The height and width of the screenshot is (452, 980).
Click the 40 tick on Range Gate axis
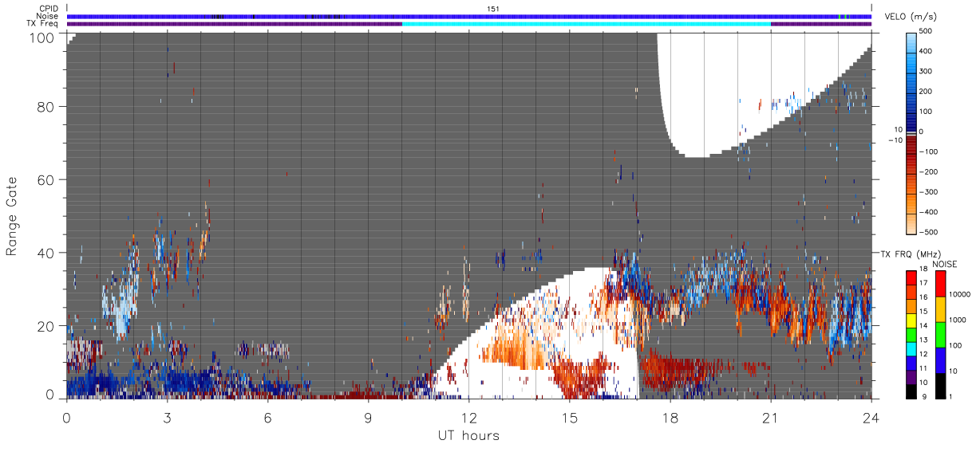coord(47,254)
